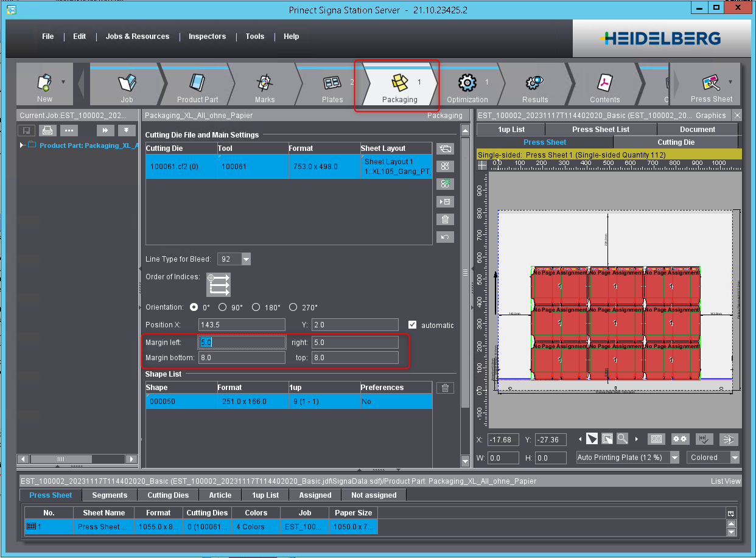Click the save cutting die icon

(445, 201)
